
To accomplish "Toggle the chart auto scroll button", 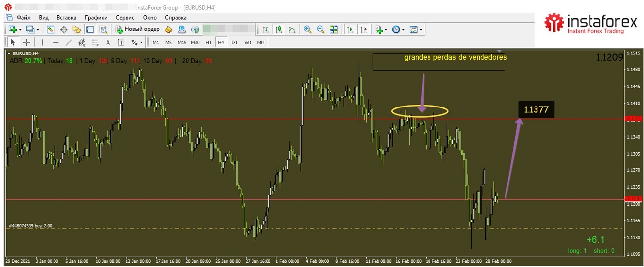I will click(x=350, y=30).
